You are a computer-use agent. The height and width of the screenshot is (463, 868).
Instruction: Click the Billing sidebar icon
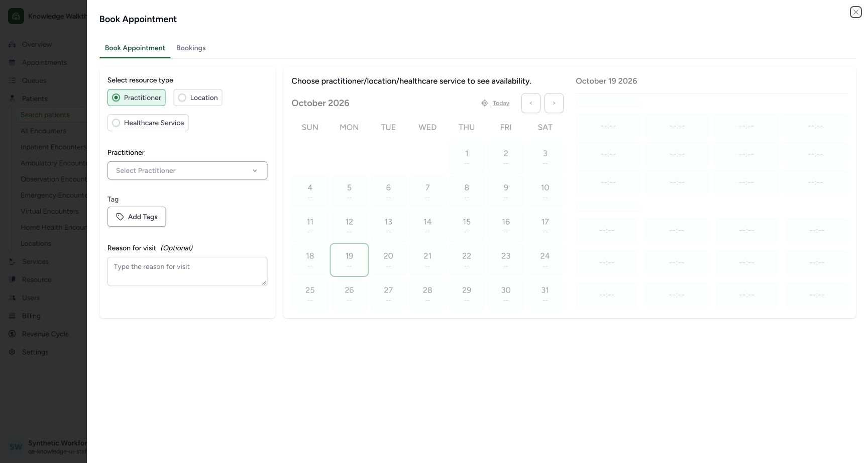(x=12, y=316)
